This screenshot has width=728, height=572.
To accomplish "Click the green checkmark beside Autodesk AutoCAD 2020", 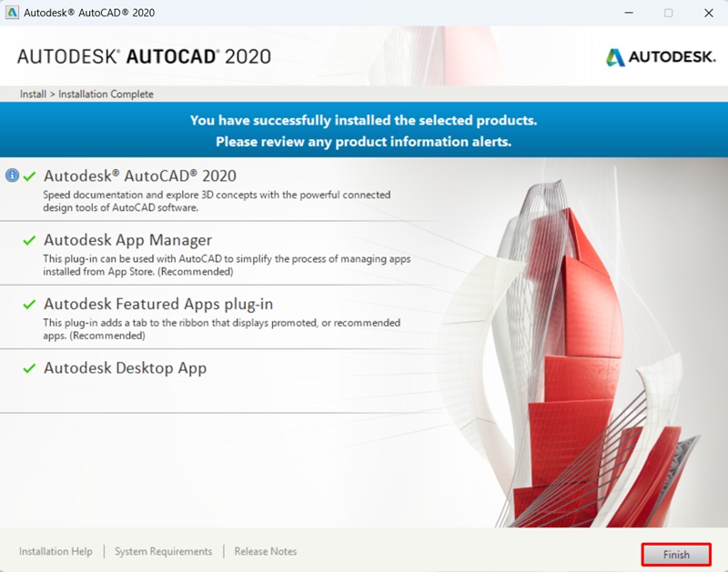I will click(29, 177).
